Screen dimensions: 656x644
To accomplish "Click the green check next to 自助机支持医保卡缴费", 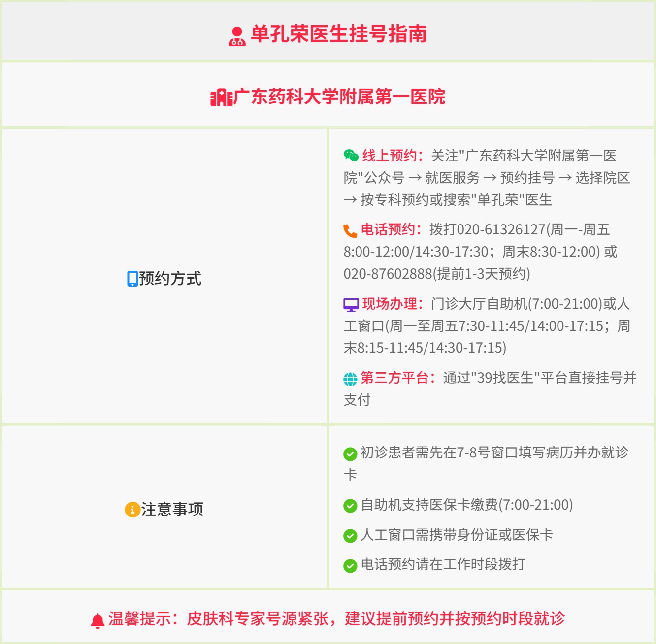I will tap(350, 506).
